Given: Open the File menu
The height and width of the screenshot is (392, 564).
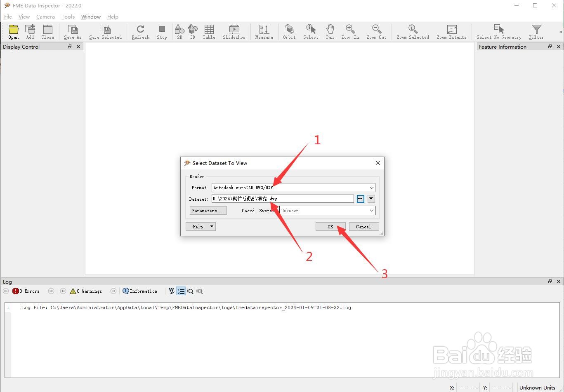Looking at the screenshot, I should 8,17.
